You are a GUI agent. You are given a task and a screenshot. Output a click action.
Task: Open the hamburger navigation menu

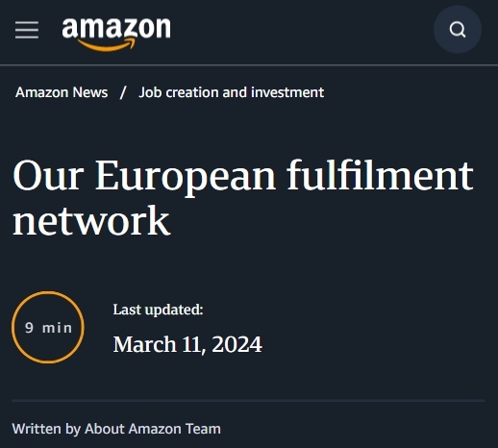coord(27,30)
